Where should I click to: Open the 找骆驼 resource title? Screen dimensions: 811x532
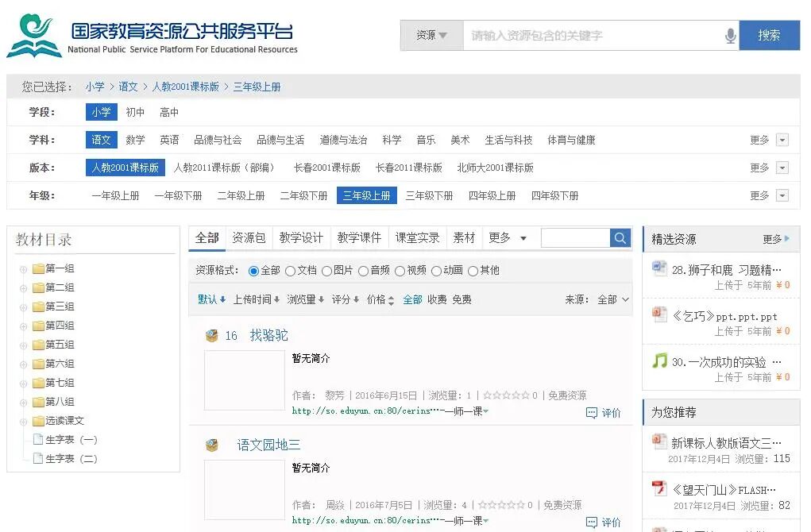tap(269, 336)
